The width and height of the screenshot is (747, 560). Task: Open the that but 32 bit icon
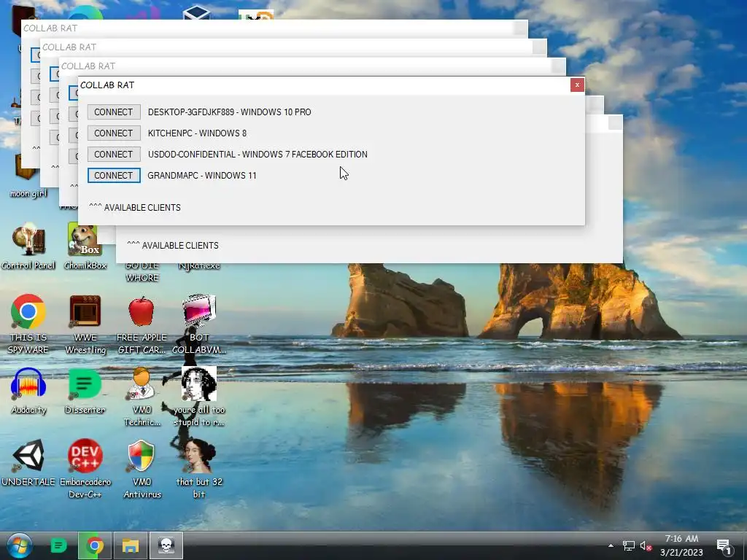199,469
